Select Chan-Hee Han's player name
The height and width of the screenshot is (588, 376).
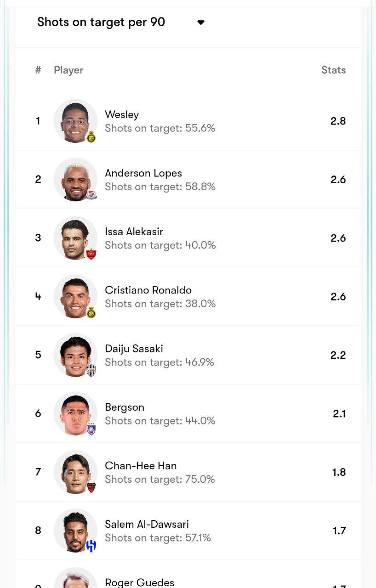pos(141,466)
